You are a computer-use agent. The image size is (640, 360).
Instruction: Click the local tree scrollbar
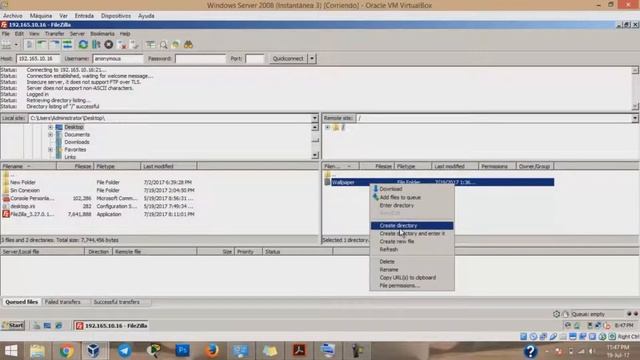315,141
